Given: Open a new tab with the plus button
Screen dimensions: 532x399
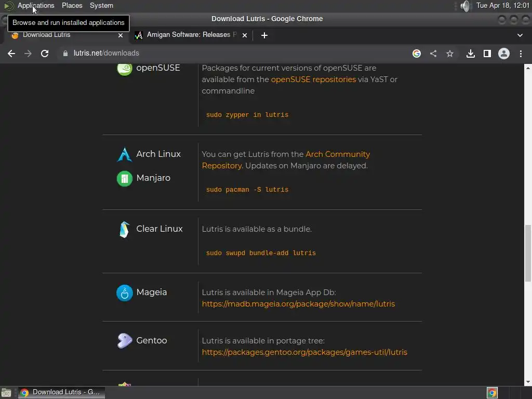Looking at the screenshot, I should coord(264,35).
